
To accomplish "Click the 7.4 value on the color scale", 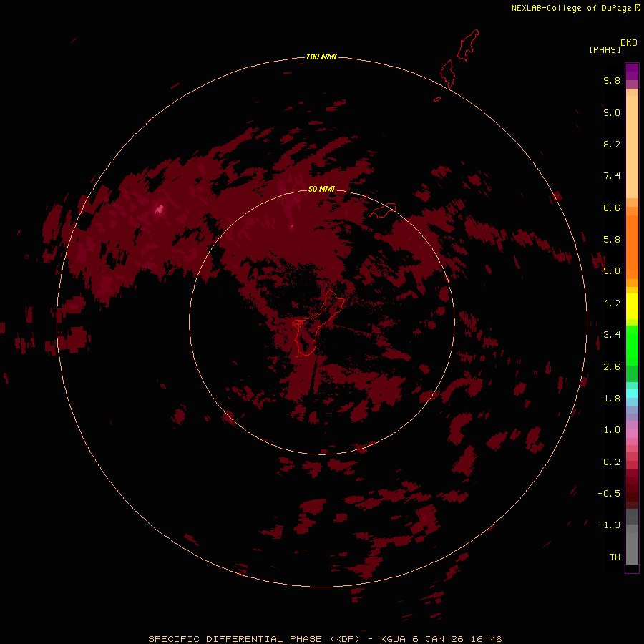I will click(612, 176).
